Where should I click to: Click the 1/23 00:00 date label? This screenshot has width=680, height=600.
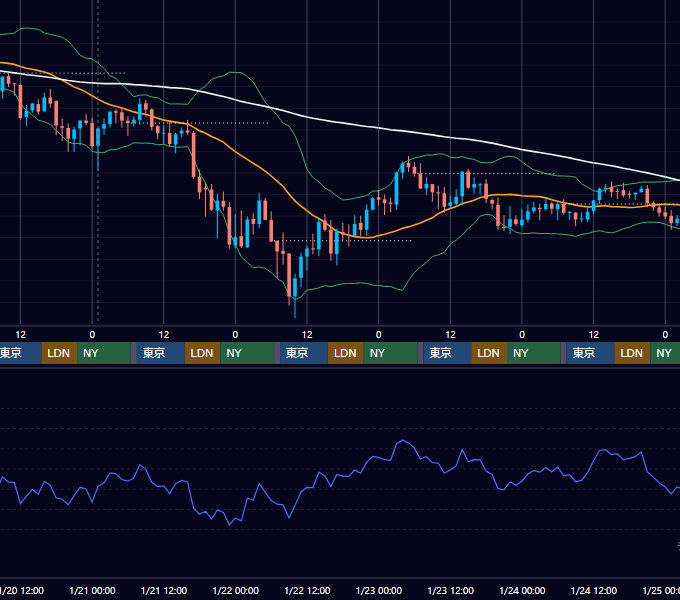379,590
